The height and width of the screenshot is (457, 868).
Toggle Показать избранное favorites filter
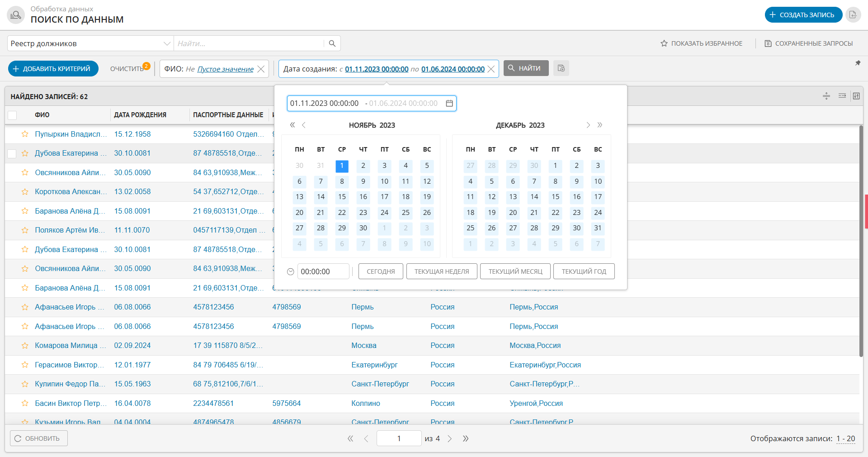point(701,43)
